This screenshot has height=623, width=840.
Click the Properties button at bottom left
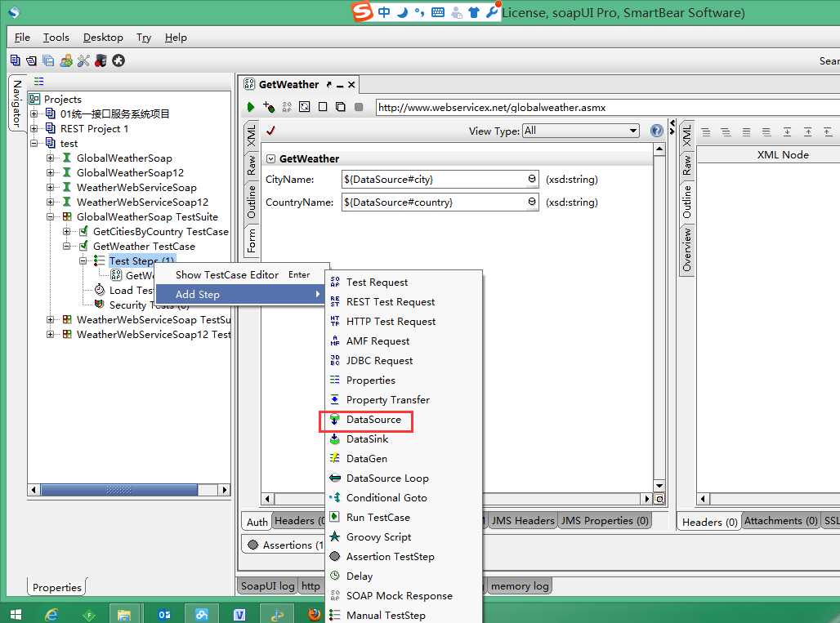click(56, 587)
